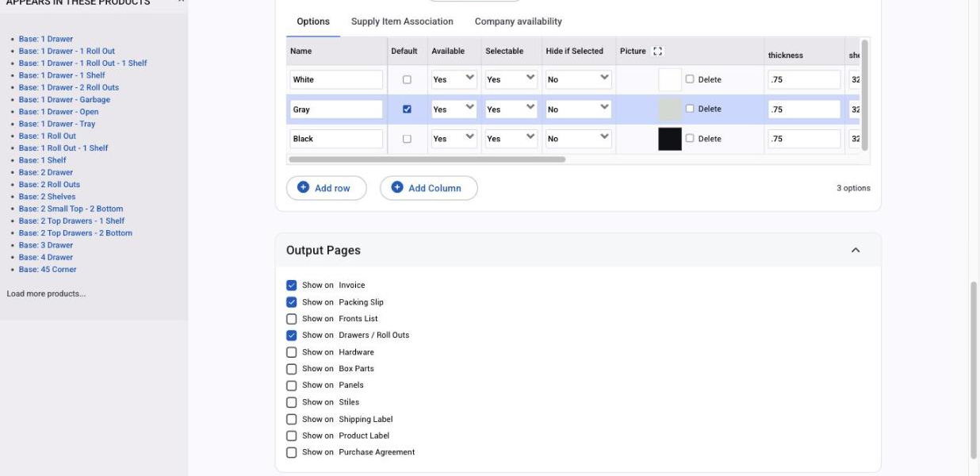The width and height of the screenshot is (980, 476).
Task: Open product Base: 2 Top Drawers - 2 Bottom
Action: point(75,232)
